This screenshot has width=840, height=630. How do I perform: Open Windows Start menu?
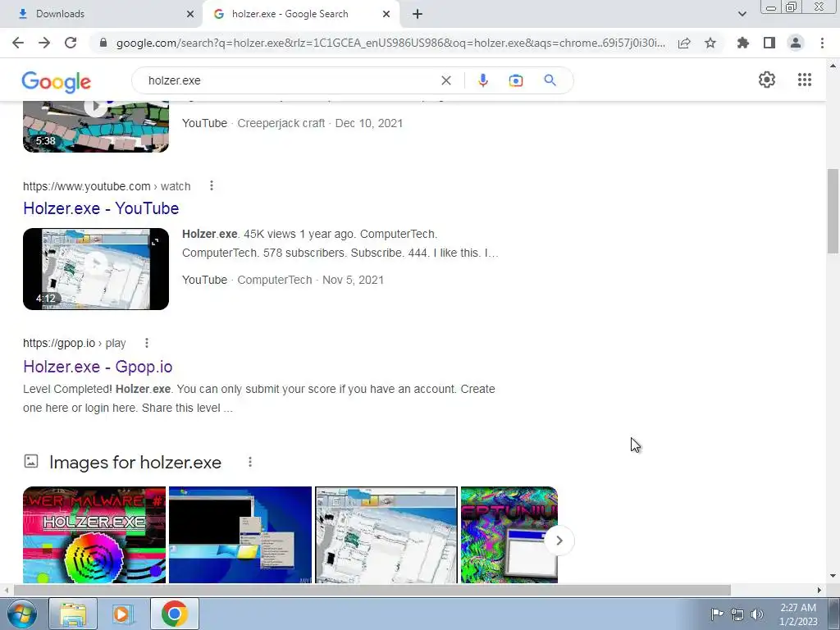(x=21, y=614)
